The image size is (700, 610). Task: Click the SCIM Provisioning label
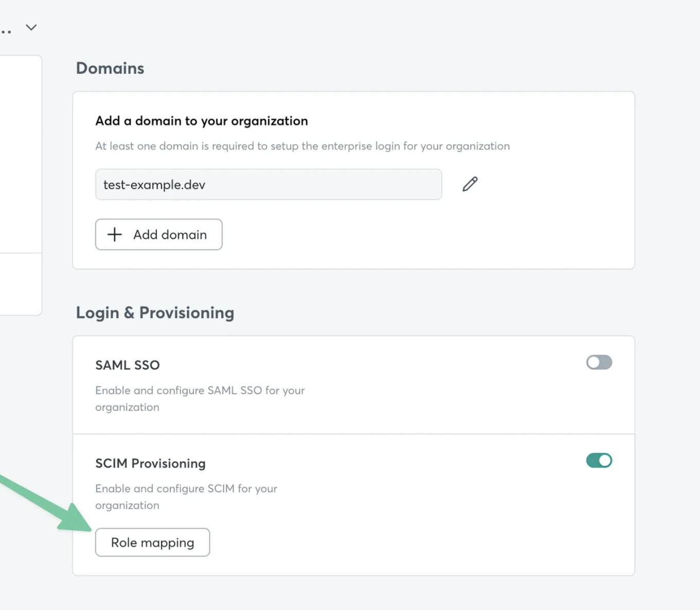[150, 463]
